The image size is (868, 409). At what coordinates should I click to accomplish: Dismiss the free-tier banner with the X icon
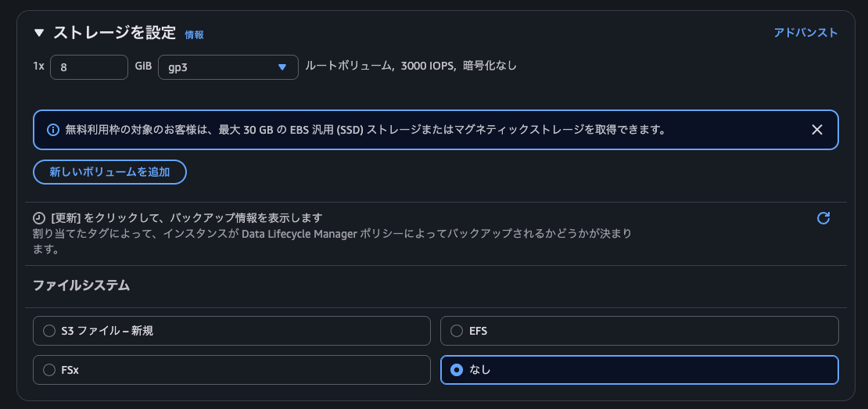(817, 130)
